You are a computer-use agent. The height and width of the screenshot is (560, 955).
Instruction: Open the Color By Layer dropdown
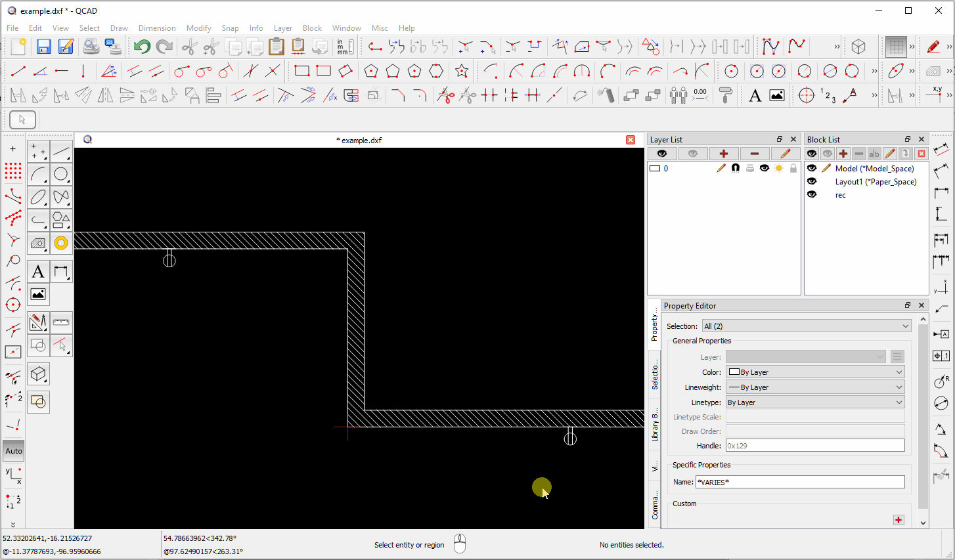tap(815, 372)
